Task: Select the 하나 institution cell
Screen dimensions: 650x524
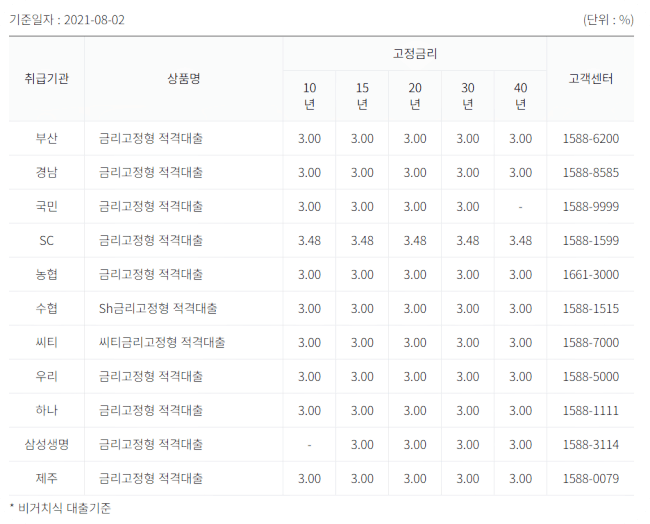Action: [x=46, y=410]
